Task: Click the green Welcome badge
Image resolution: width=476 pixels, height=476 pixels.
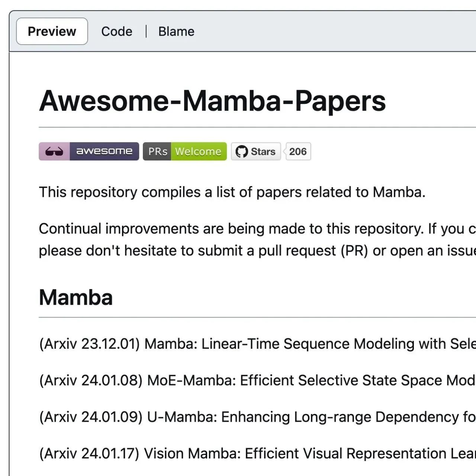Action: [x=199, y=151]
